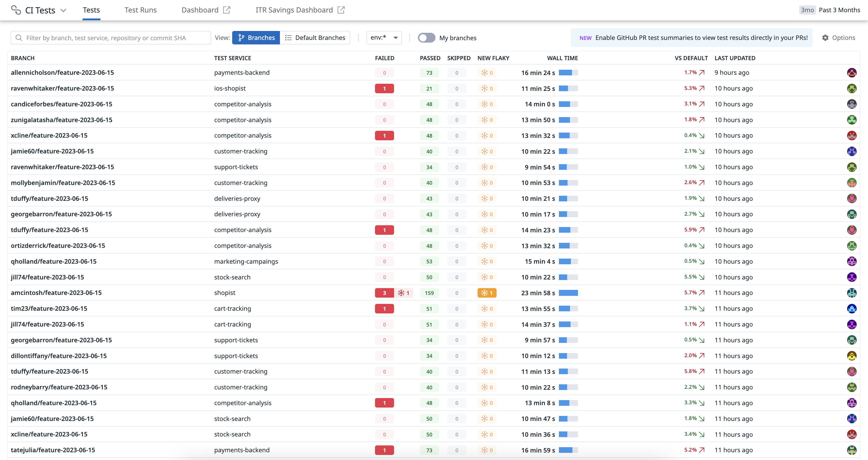Click the ITR Savings Dashboard external link icon
The width and height of the screenshot is (868, 460).
341,10
